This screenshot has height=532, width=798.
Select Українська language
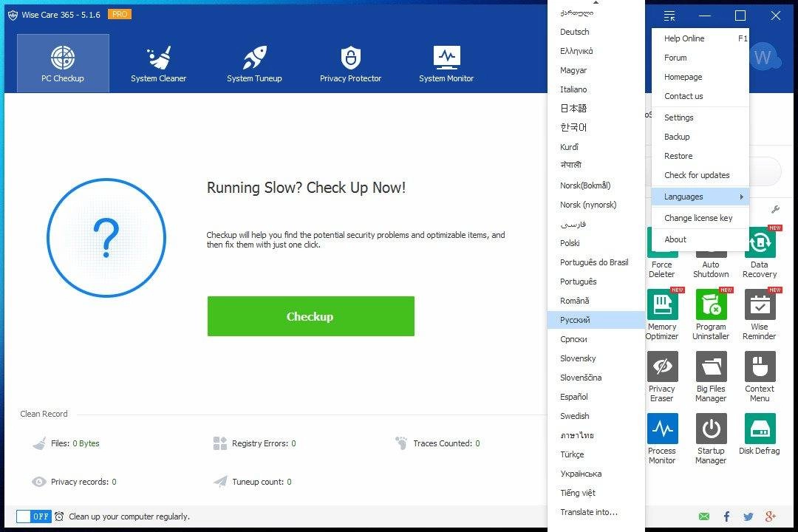tap(596, 474)
